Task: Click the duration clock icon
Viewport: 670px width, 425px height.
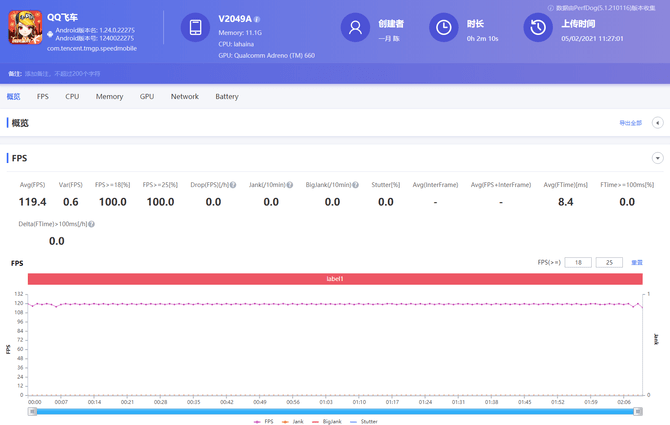Action: point(444,27)
